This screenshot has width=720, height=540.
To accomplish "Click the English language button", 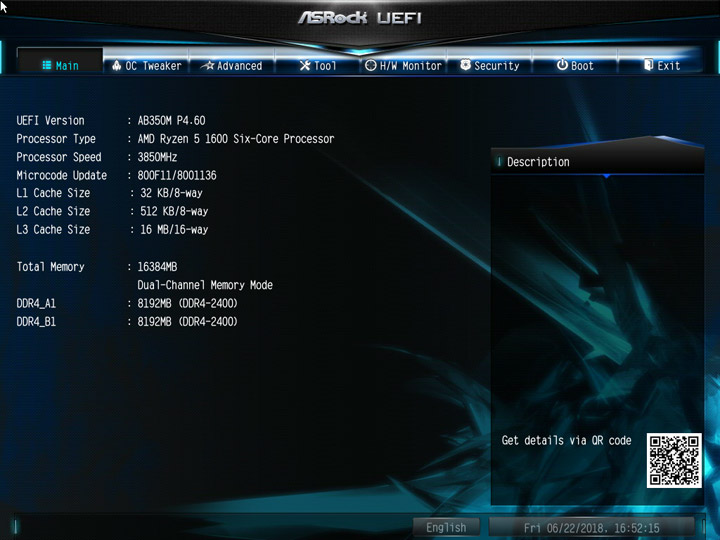I will (x=446, y=527).
